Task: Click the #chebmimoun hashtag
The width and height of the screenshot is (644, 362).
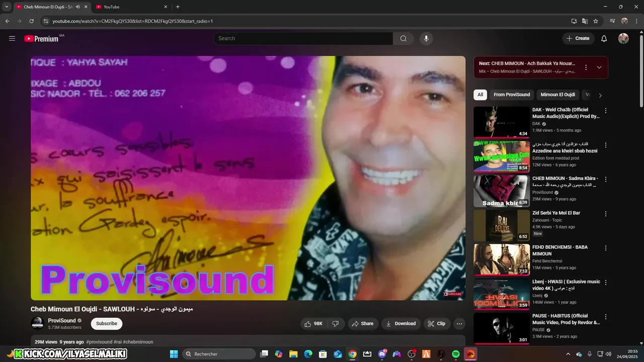Action: click(138, 342)
